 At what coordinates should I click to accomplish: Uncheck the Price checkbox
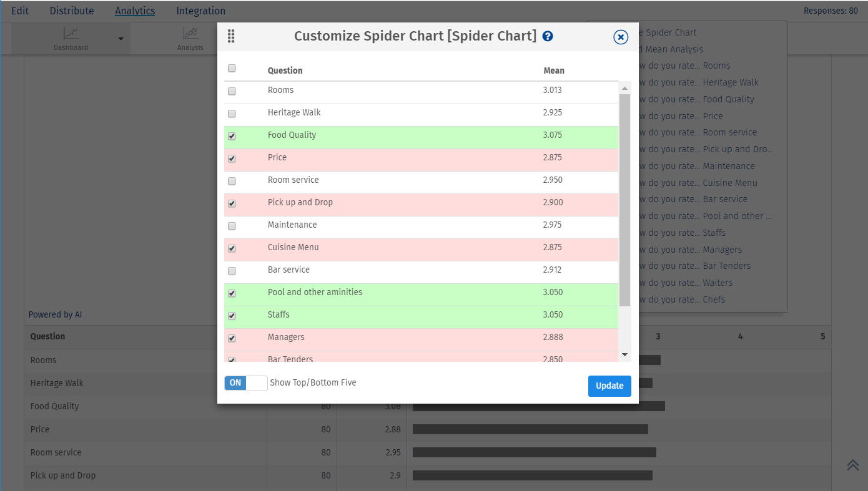point(232,158)
